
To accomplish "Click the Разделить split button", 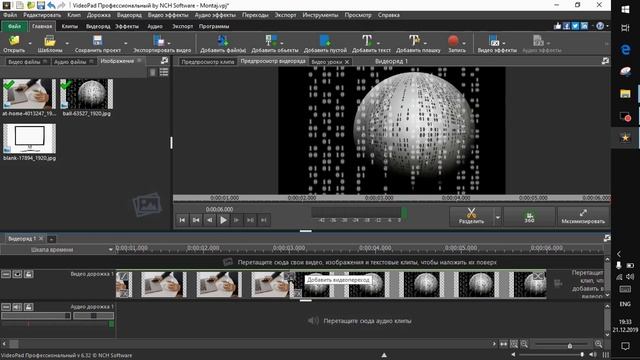I will [471, 216].
